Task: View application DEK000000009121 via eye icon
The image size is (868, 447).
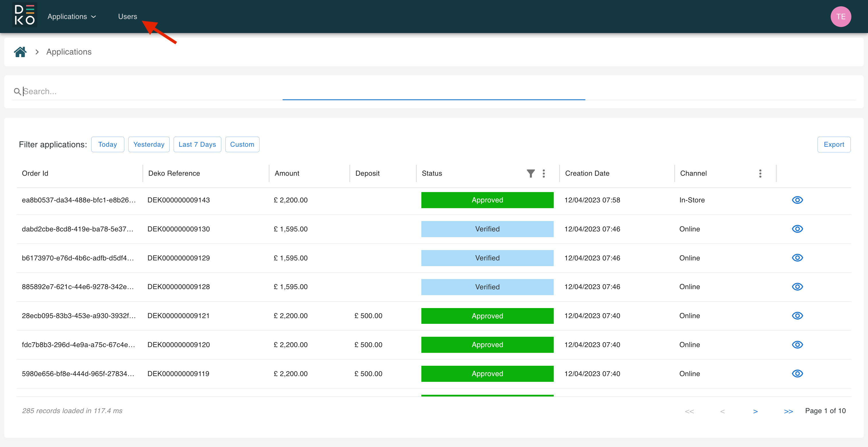Action: (x=797, y=316)
